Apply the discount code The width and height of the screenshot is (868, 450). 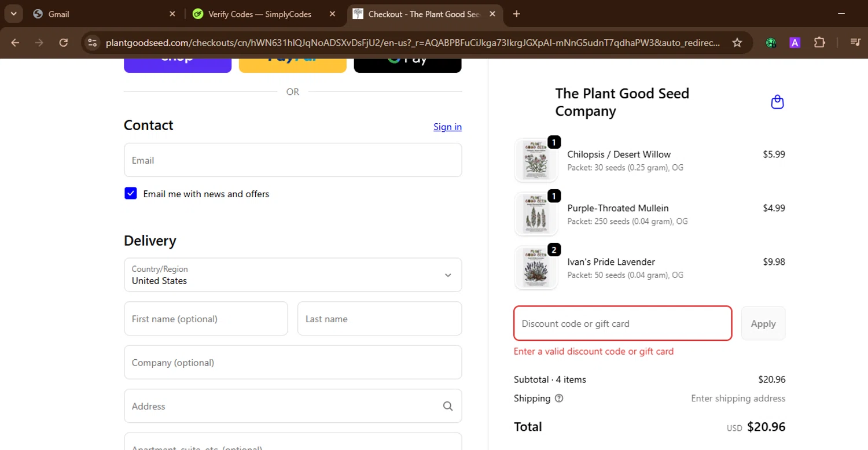763,323
